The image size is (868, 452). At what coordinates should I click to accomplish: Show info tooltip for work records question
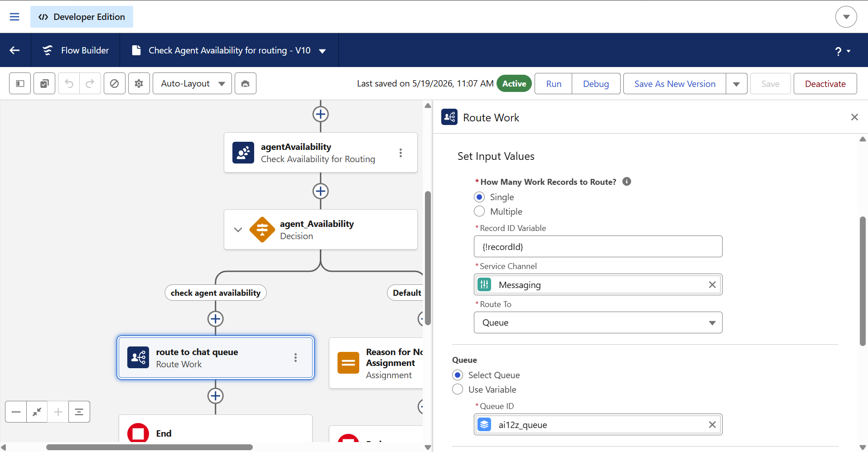627,182
